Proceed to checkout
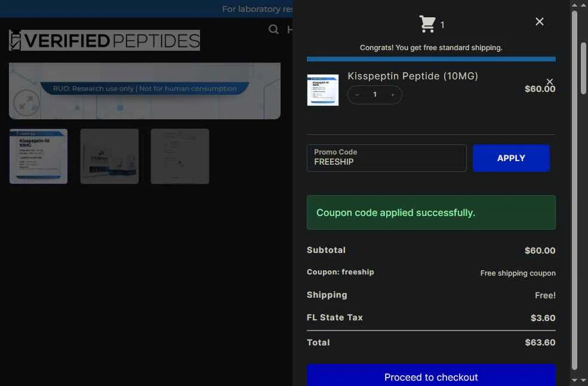588x386 pixels. (x=431, y=376)
